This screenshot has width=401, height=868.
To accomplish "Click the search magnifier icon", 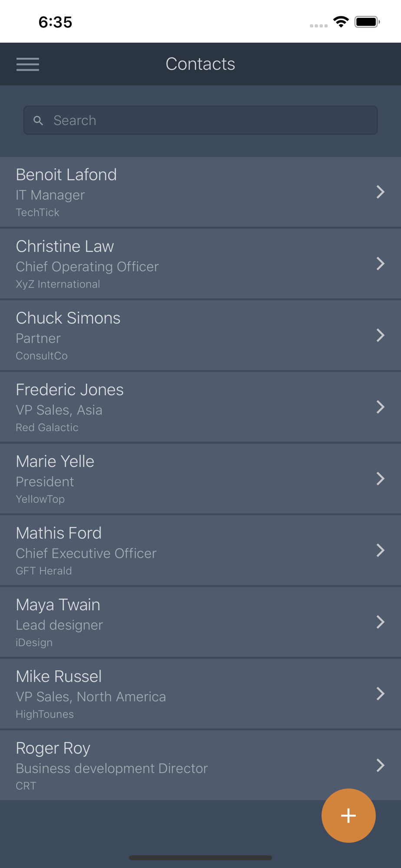I will [38, 121].
